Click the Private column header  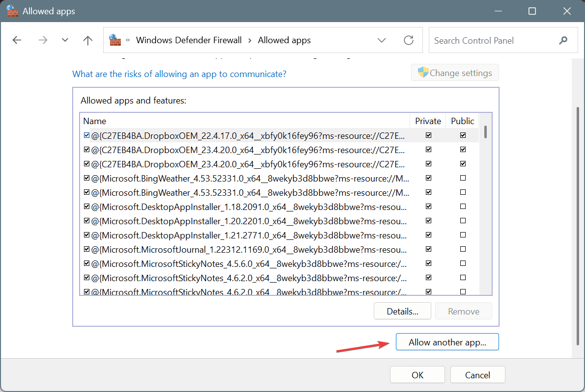click(x=428, y=121)
